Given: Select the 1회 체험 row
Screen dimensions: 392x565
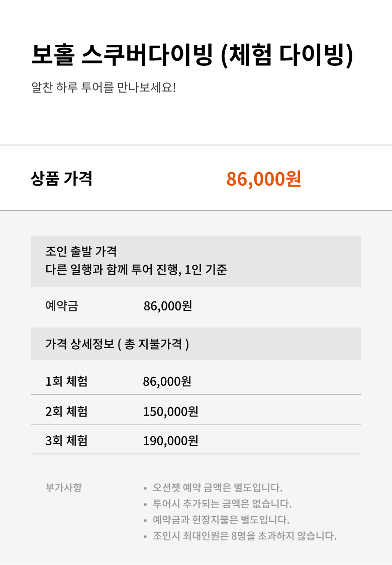Looking at the screenshot, I should (x=196, y=381).
